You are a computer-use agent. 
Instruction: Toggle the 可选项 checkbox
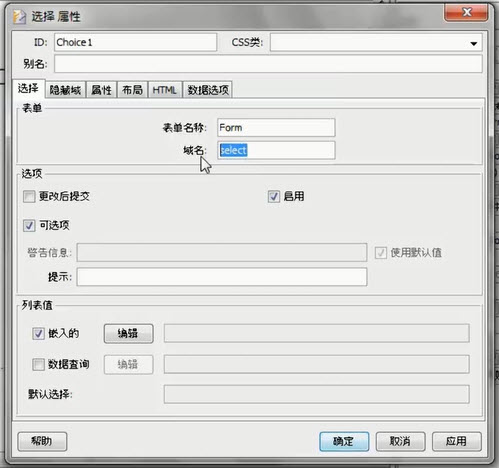[x=29, y=226]
